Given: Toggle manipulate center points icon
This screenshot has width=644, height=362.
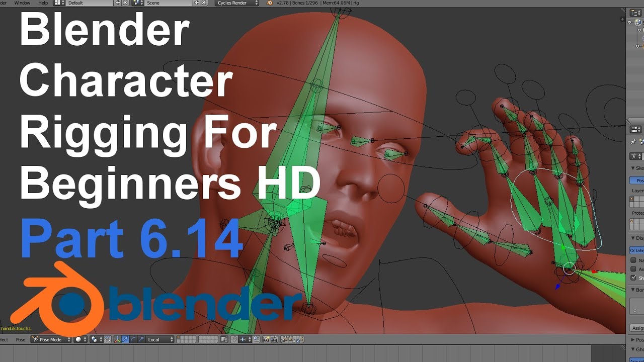Looking at the screenshot, I should point(107,340).
